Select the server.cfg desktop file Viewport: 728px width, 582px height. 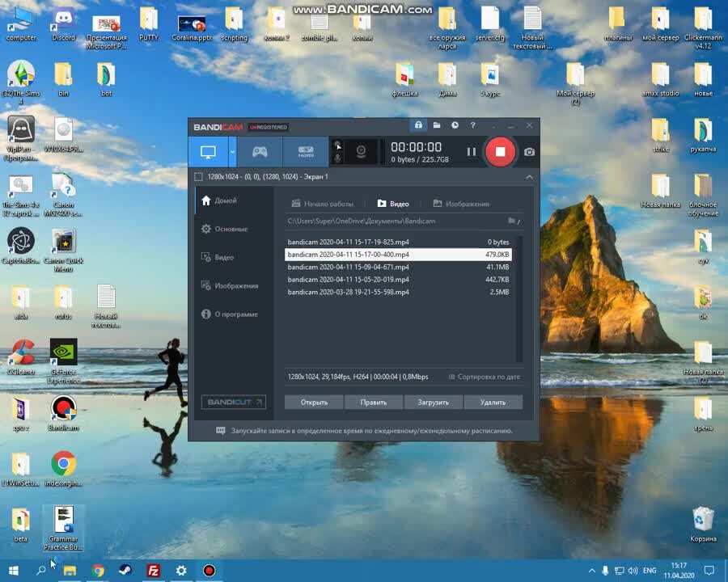[490, 24]
